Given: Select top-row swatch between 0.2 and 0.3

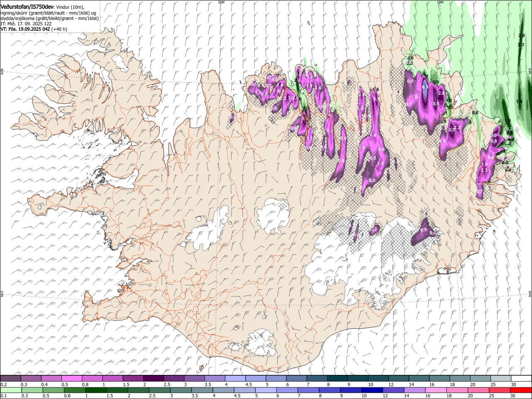Looking at the screenshot, I should pos(10,378).
